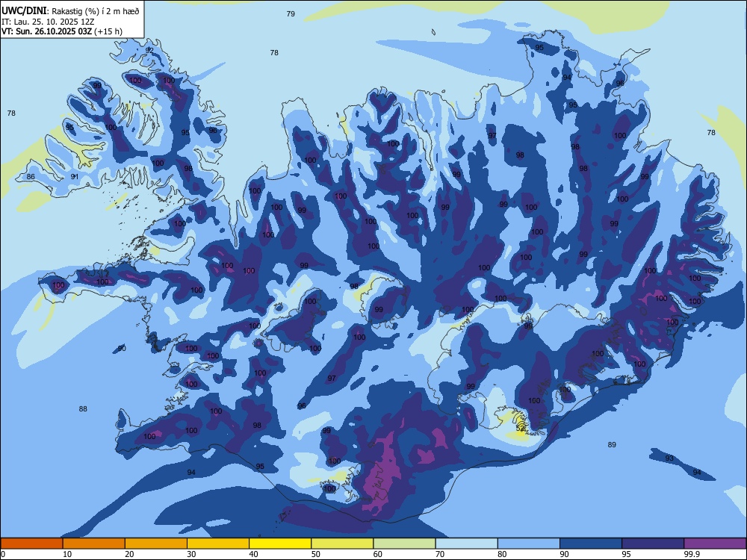Choose the light green 60–70 legend swatch
This screenshot has height=560, width=747.
click(404, 544)
